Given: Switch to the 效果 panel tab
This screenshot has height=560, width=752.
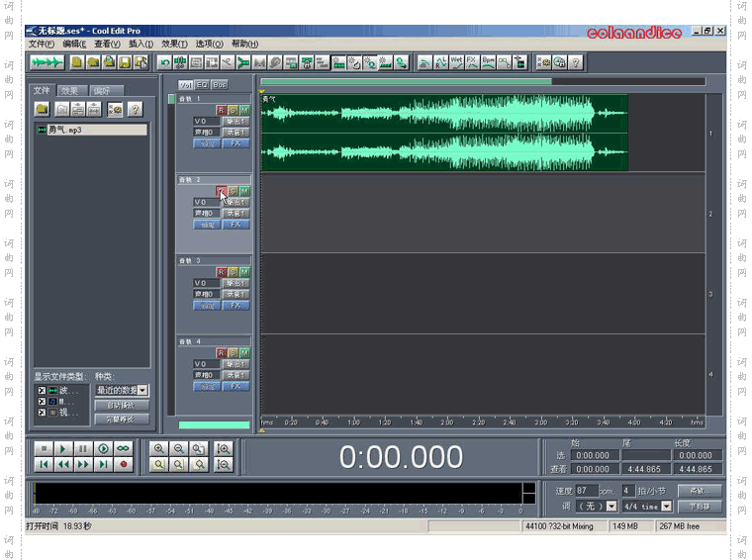Looking at the screenshot, I should point(70,91).
